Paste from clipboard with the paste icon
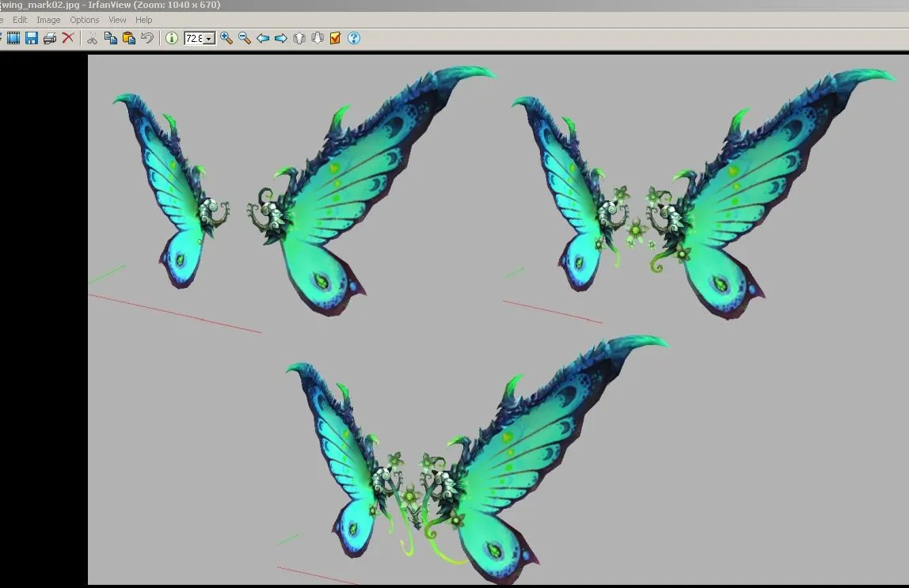Screen dimensions: 909x588 [129, 38]
